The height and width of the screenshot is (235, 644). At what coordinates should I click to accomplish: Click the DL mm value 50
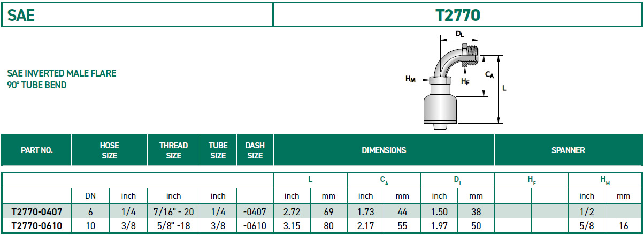pyautogui.click(x=477, y=226)
